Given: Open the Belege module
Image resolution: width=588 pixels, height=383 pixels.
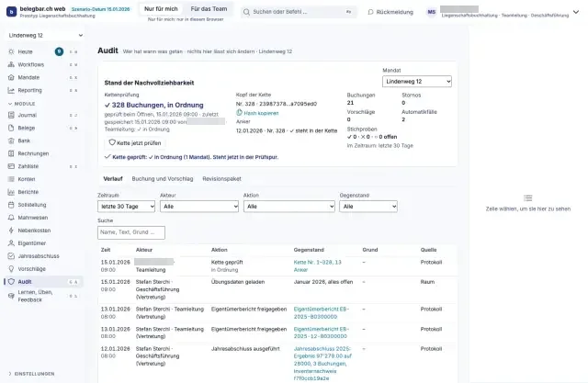Looking at the screenshot, I should tap(43, 128).
